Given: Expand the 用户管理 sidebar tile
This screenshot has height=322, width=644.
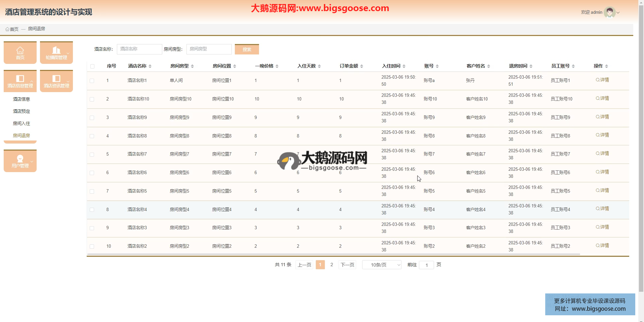Looking at the screenshot, I should tap(20, 161).
